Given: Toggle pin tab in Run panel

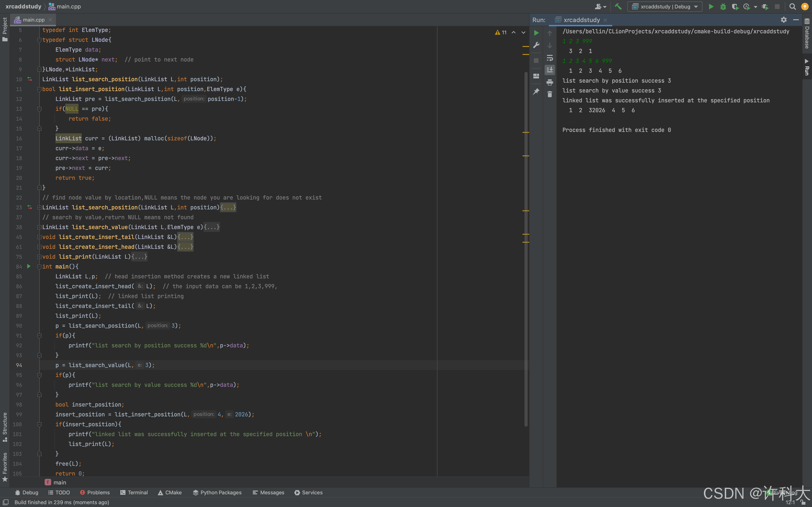Looking at the screenshot, I should (536, 91).
